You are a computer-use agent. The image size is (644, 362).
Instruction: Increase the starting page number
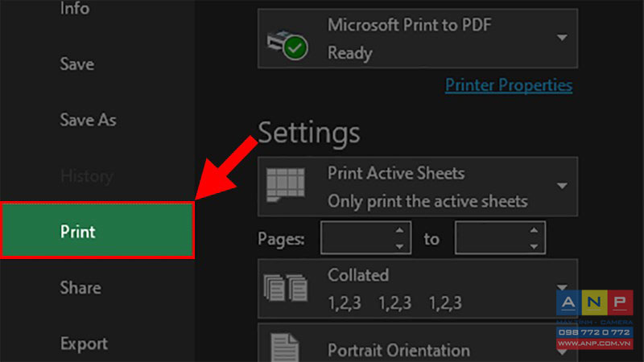pyautogui.click(x=399, y=230)
